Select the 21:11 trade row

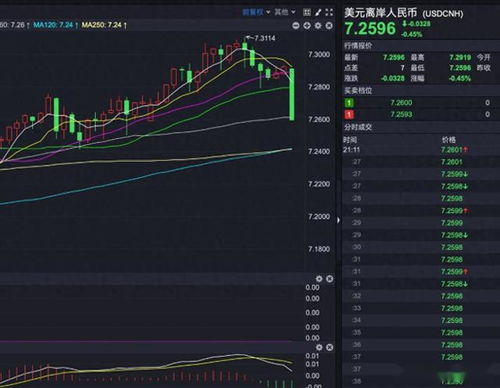click(421, 150)
